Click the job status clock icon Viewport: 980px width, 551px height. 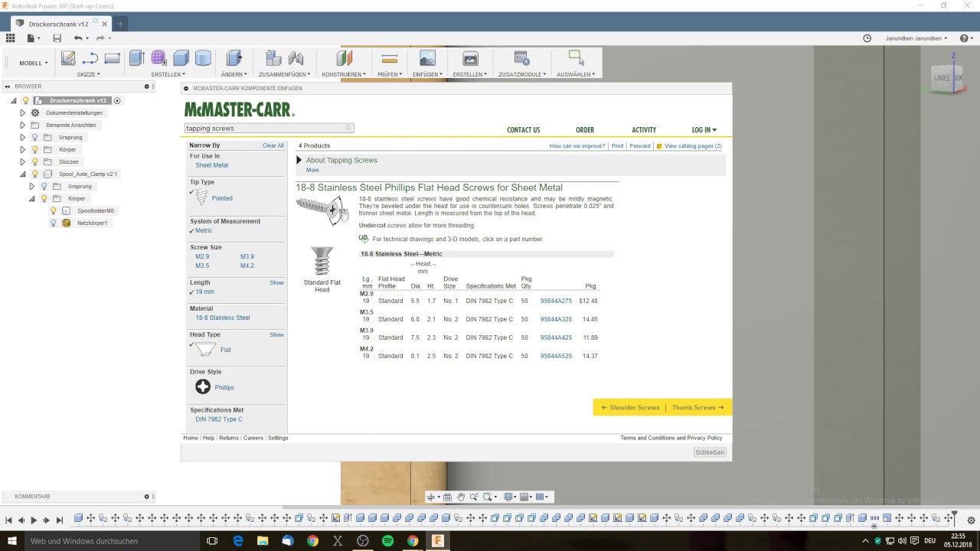pos(867,37)
